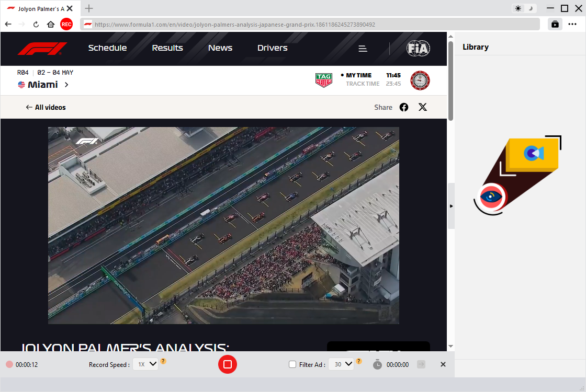This screenshot has height=392, width=586.
Task: Open the F1 hamburger menu
Action: tap(363, 48)
